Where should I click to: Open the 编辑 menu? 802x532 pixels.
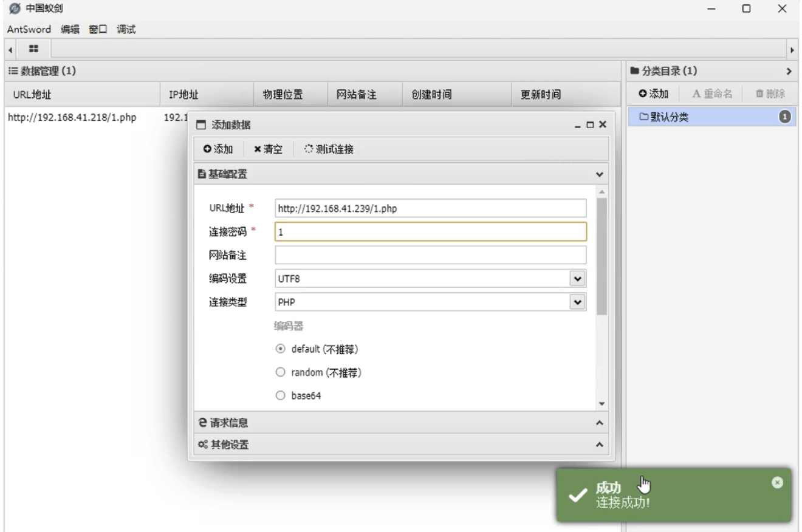(x=70, y=29)
